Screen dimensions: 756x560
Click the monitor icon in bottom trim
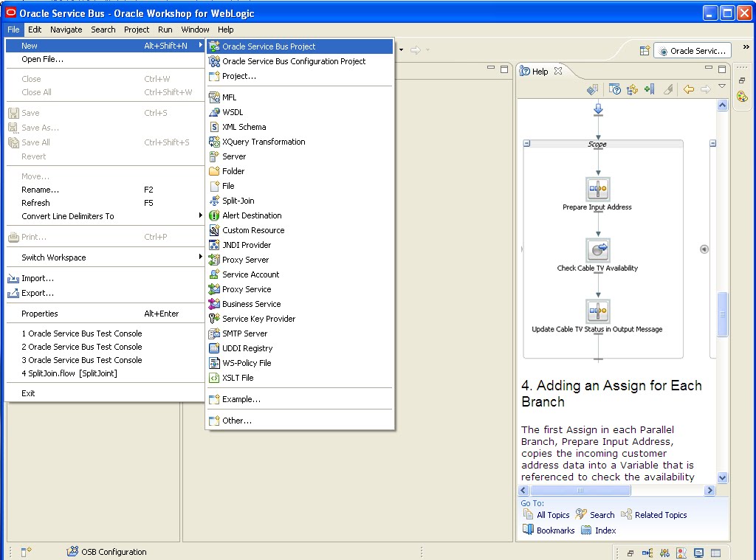coord(698,553)
